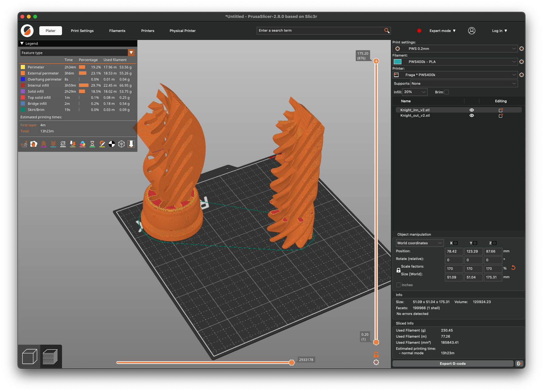The image size is (543, 392).
Task: Open the PWS400k - PLA filament dropdown
Action: tap(455, 62)
